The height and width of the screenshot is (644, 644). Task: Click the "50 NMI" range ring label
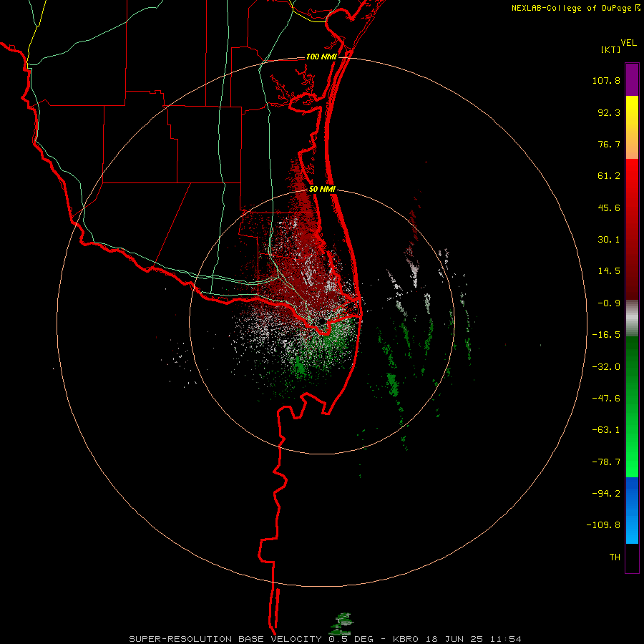coord(322,190)
